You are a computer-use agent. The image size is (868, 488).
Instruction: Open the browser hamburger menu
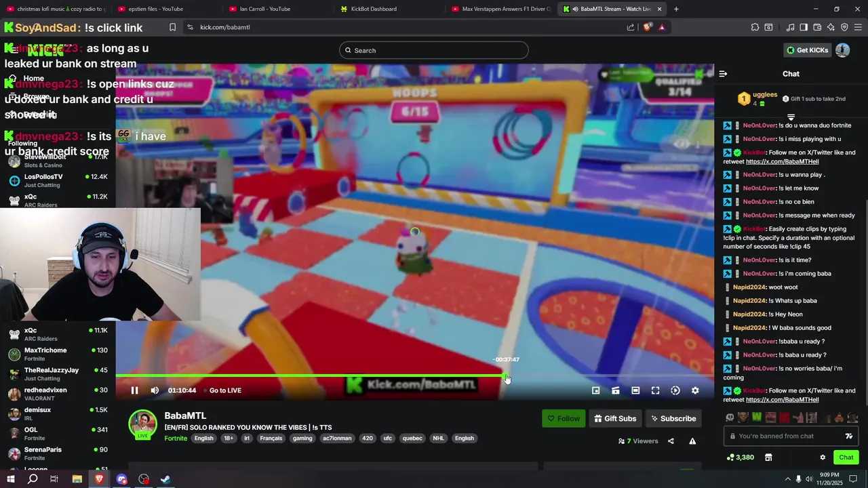coord(859,27)
